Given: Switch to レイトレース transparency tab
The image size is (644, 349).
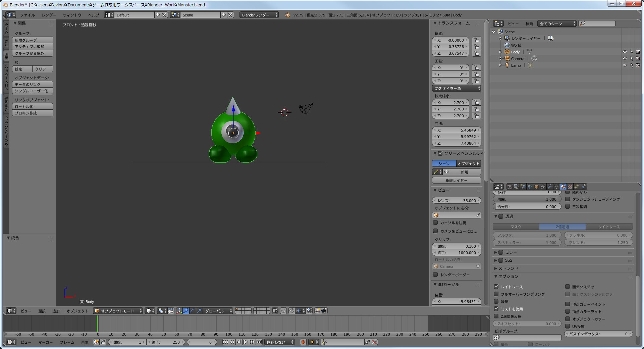Looking at the screenshot, I should tap(609, 227).
